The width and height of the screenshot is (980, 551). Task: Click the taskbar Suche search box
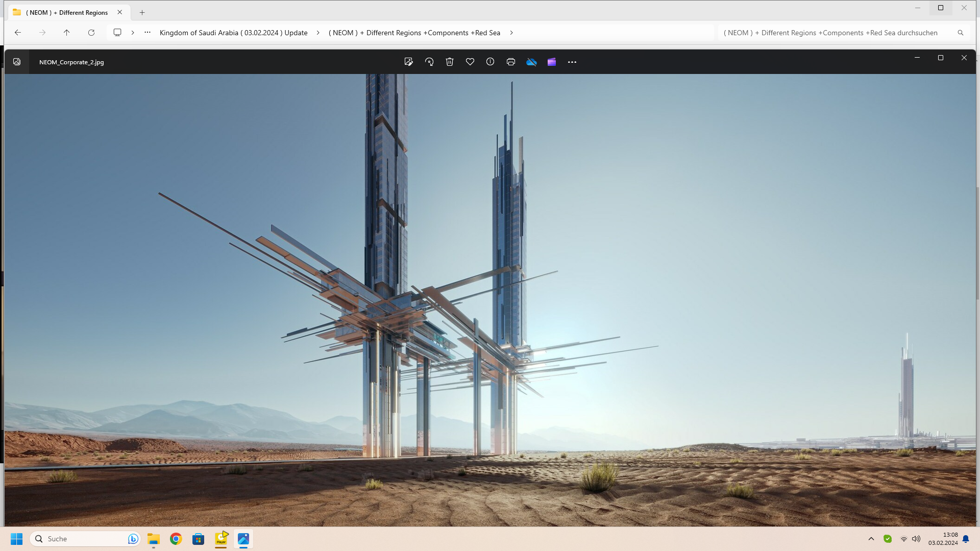[x=84, y=539]
